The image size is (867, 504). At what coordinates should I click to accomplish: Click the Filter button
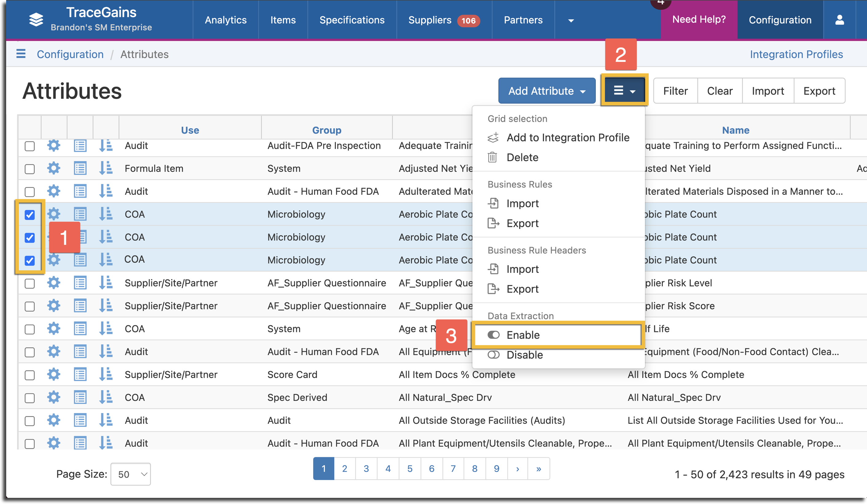[x=675, y=91]
